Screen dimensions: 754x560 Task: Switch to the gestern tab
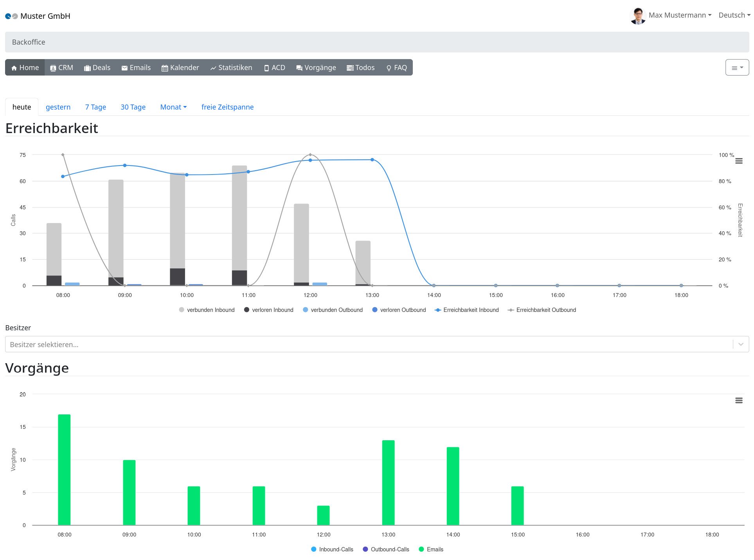click(58, 107)
